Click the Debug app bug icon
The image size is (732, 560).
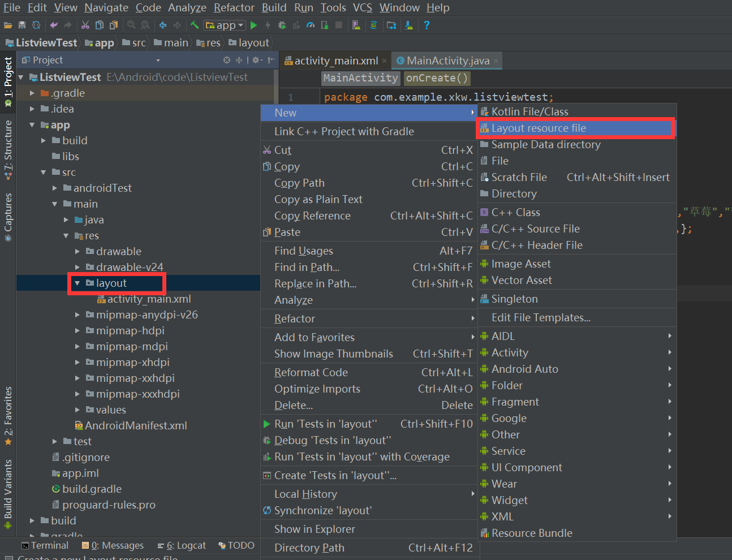(282, 25)
